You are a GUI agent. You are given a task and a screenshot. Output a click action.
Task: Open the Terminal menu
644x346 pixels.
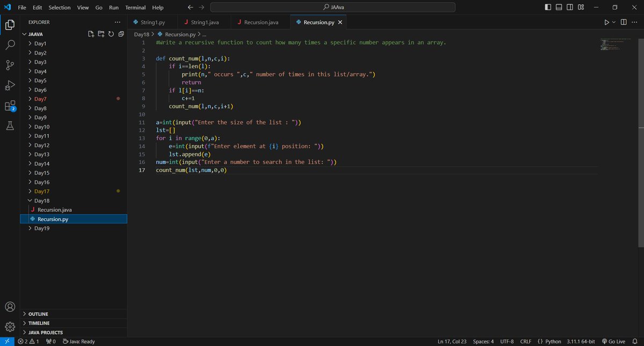(x=135, y=8)
